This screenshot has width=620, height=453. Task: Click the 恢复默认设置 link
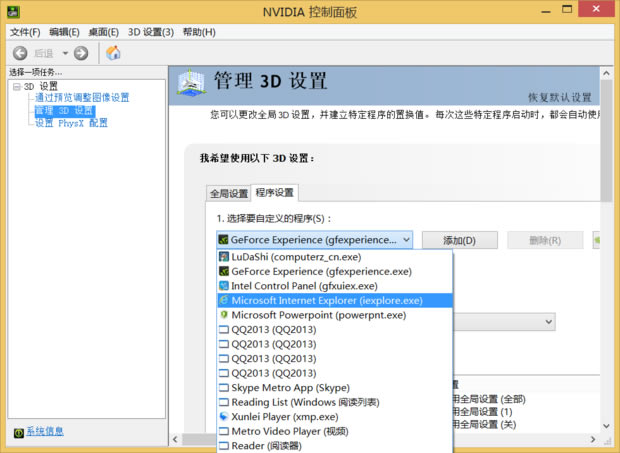click(560, 97)
